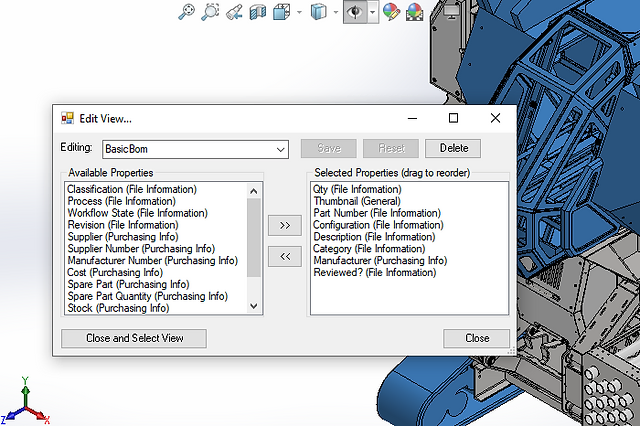Click the Save button
Viewport: 640px width, 426px height.
point(329,148)
